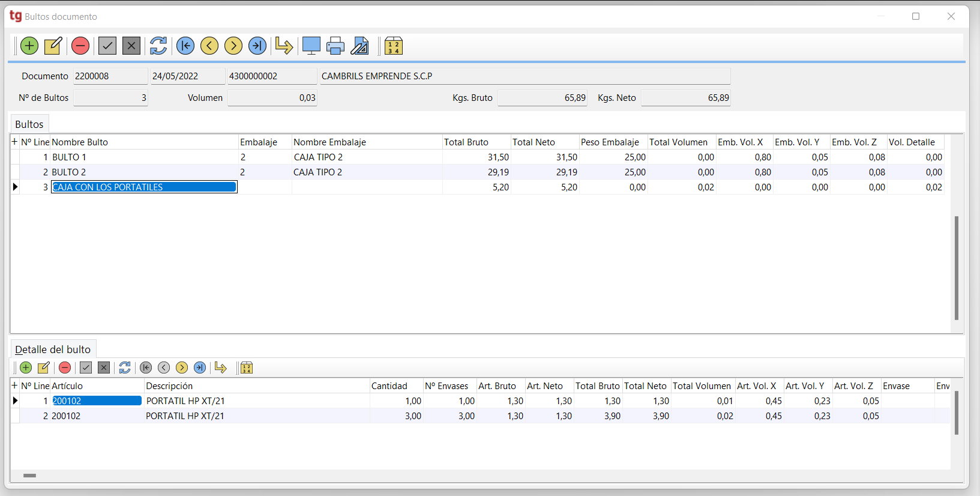Viewport: 980px width, 496px height.
Task: Confirm detail changes with checkmark in Detalle toolbar
Action: pyautogui.click(x=86, y=367)
